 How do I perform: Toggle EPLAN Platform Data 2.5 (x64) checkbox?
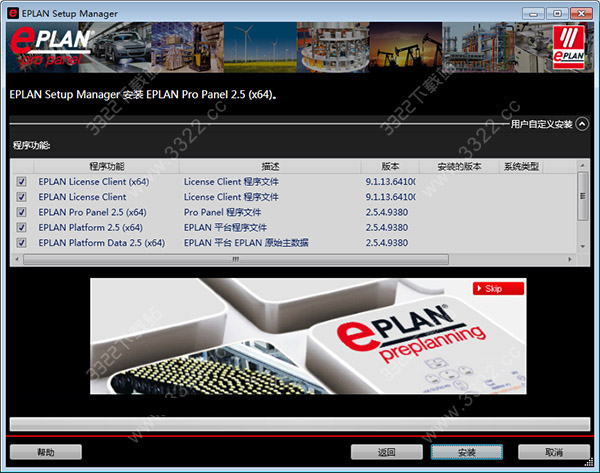pyautogui.click(x=21, y=243)
